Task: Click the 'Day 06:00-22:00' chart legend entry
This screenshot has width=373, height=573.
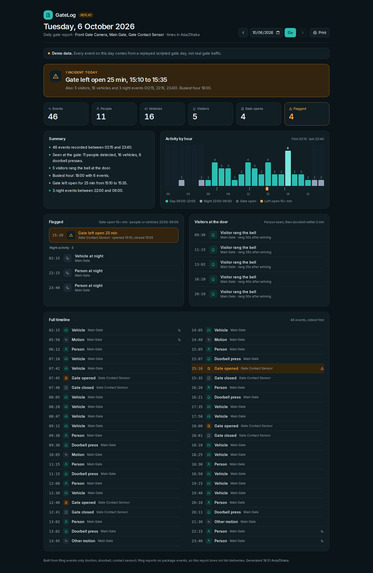Action: pyautogui.click(x=180, y=201)
